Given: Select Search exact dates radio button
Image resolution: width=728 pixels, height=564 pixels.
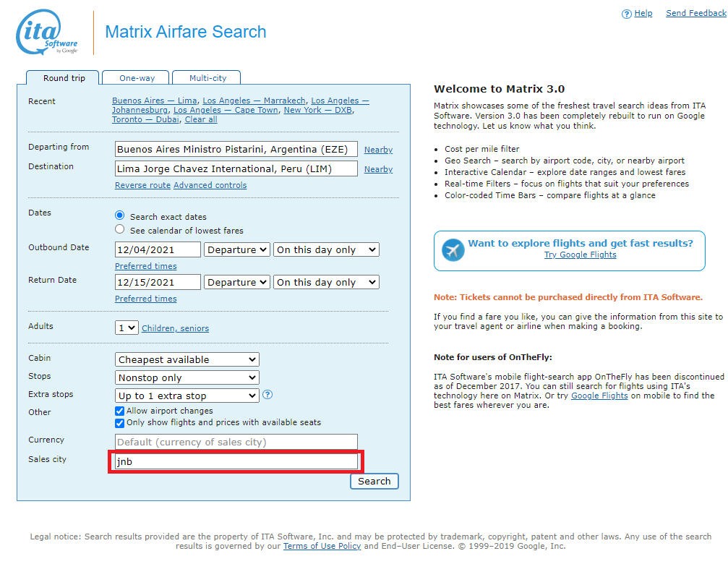Looking at the screenshot, I should (x=120, y=215).
